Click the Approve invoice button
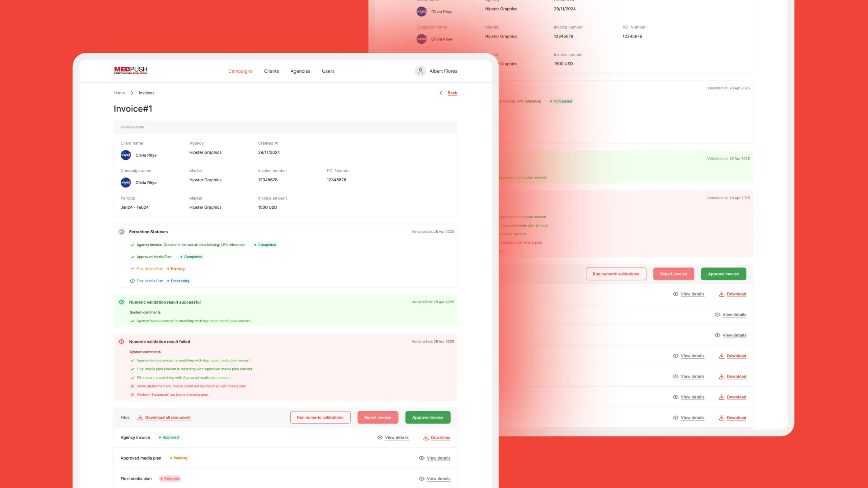868x488 pixels. pyautogui.click(x=428, y=418)
